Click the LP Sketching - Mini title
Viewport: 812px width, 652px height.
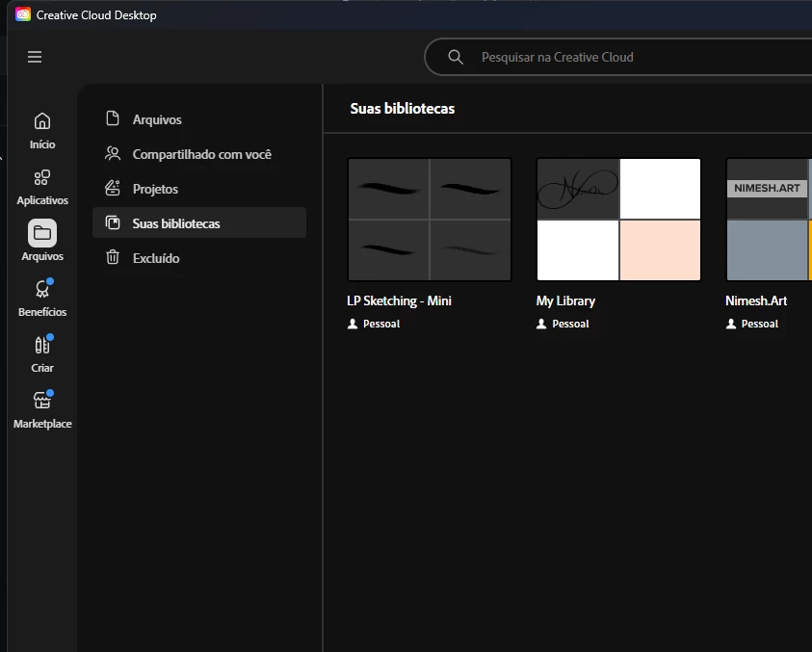(x=399, y=300)
